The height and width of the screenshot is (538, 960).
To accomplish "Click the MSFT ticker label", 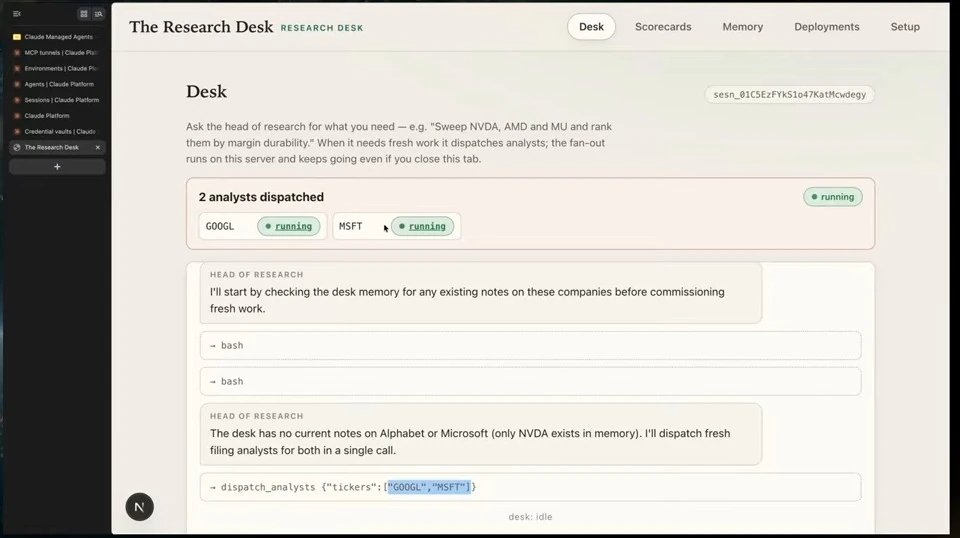I will (351, 226).
